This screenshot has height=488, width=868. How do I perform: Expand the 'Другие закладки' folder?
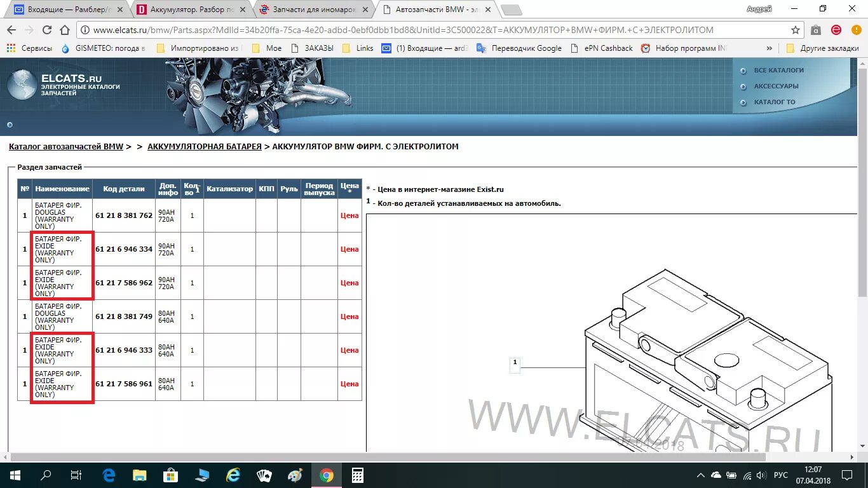(822, 48)
